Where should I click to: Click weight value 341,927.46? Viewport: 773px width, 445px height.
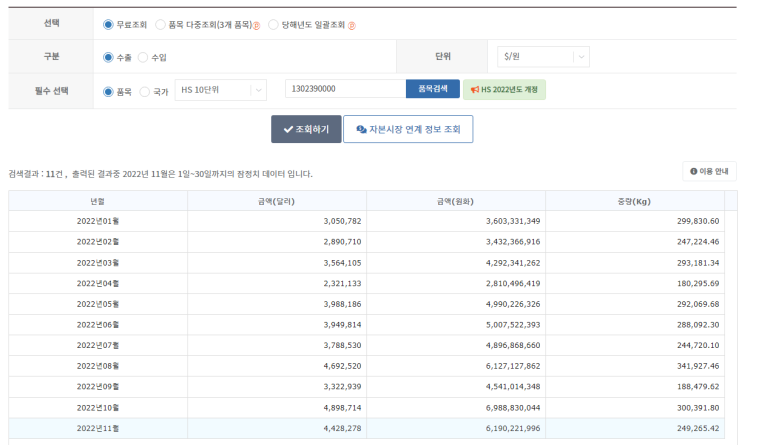(x=698, y=366)
